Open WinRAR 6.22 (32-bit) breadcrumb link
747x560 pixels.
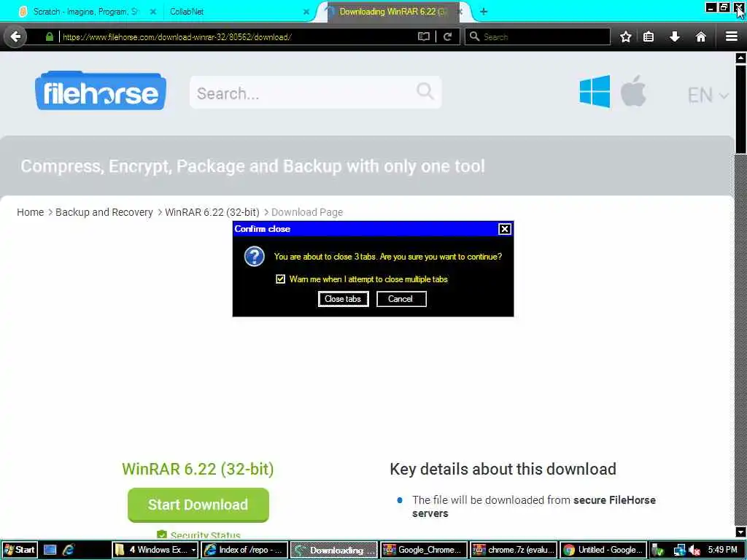[212, 212]
